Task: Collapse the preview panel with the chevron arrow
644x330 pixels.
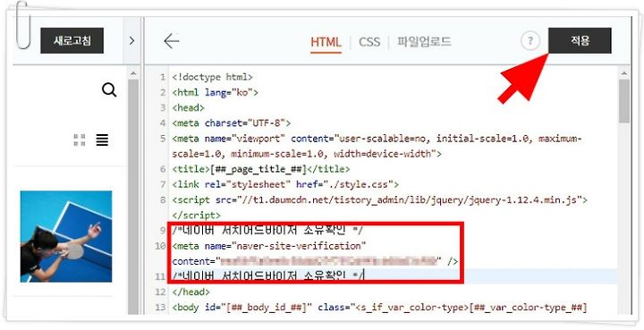Action: [x=131, y=40]
